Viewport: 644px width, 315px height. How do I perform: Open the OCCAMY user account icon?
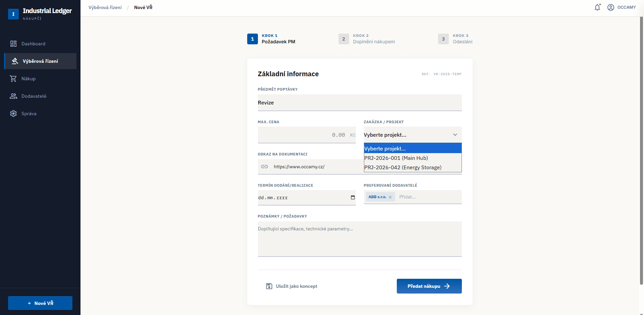[x=611, y=7]
